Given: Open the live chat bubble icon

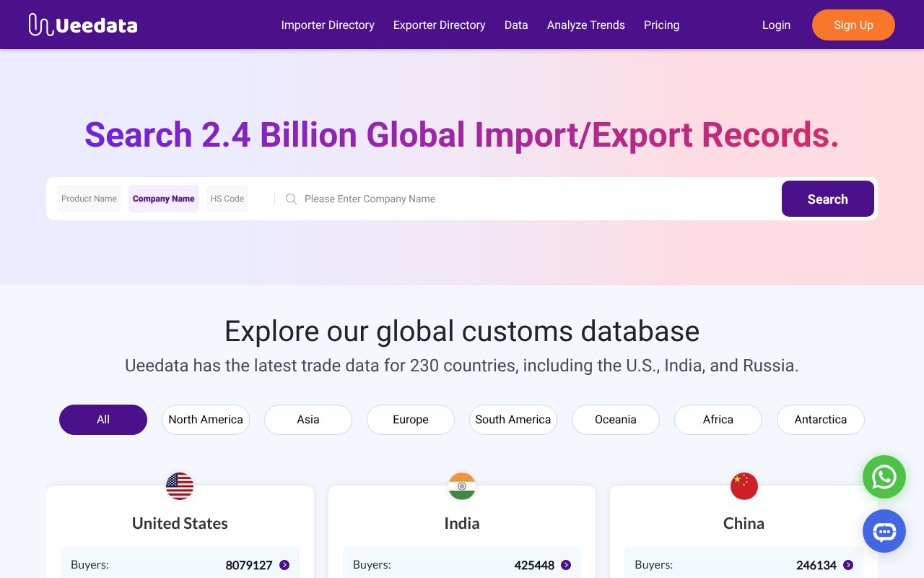Looking at the screenshot, I should point(884,531).
